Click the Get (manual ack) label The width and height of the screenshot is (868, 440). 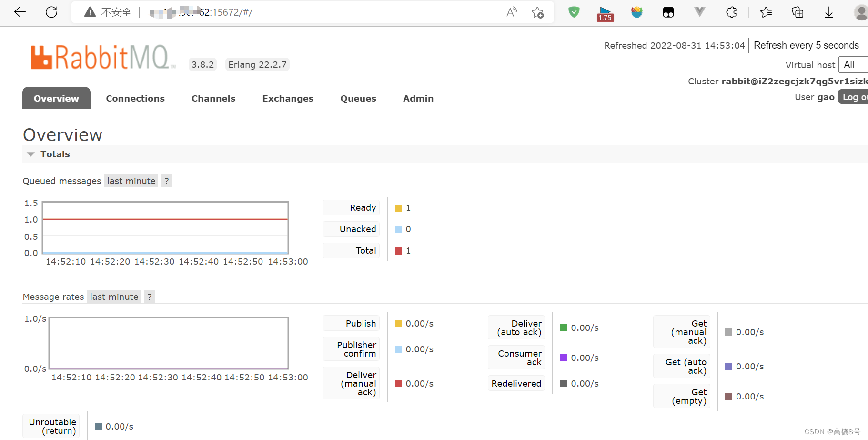click(x=682, y=332)
